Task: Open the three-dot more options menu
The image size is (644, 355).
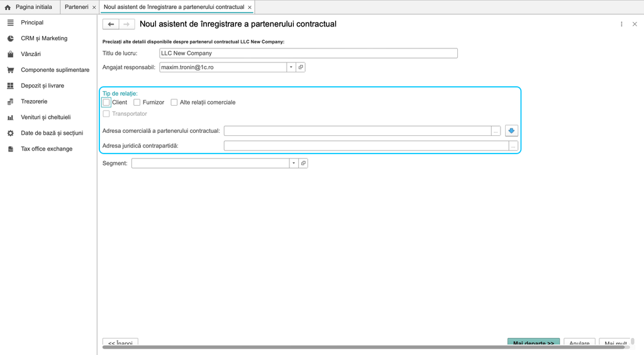Action: (621, 25)
